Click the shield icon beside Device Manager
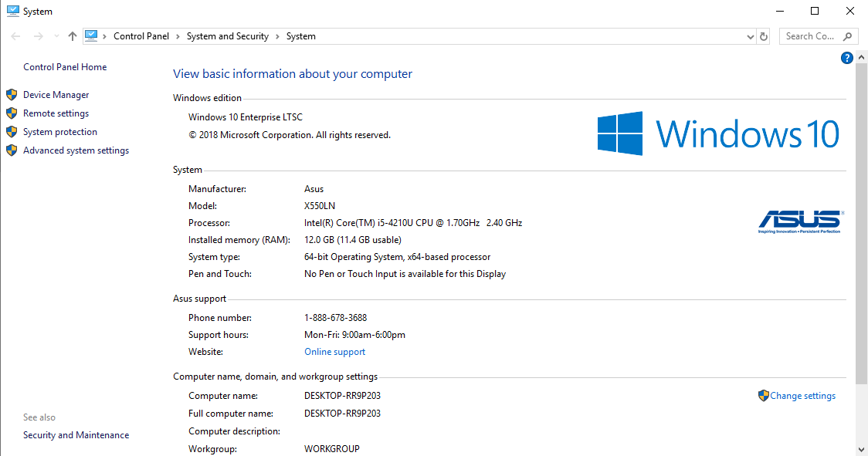The image size is (868, 456). click(12, 95)
